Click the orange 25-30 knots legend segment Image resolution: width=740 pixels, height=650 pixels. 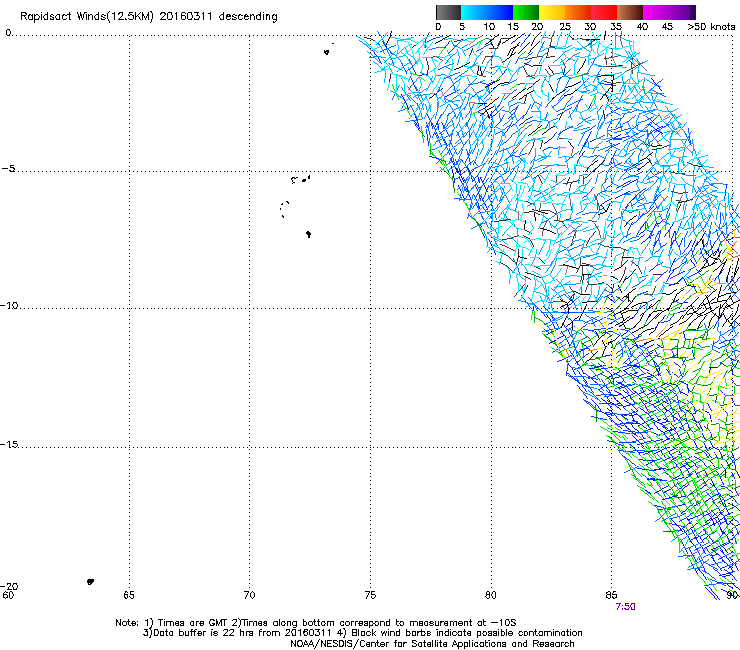578,12
